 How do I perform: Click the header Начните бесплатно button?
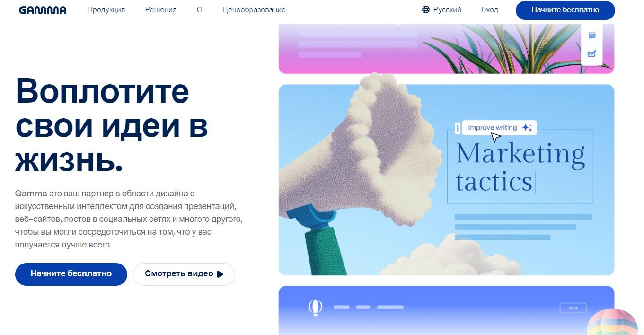(565, 10)
